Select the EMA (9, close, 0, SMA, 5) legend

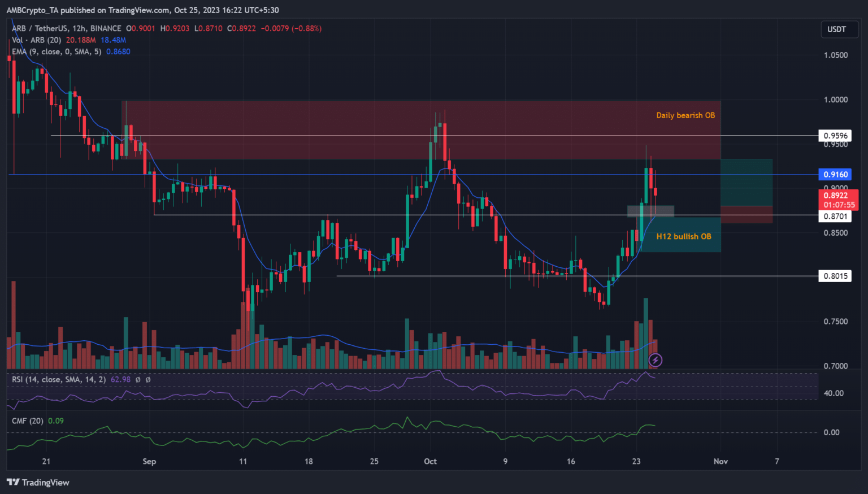click(57, 51)
